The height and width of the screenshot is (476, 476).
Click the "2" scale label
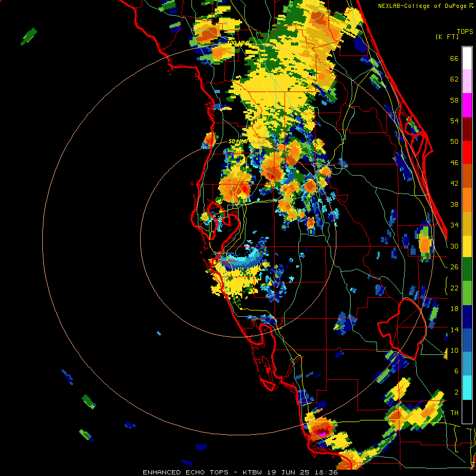(x=456, y=392)
